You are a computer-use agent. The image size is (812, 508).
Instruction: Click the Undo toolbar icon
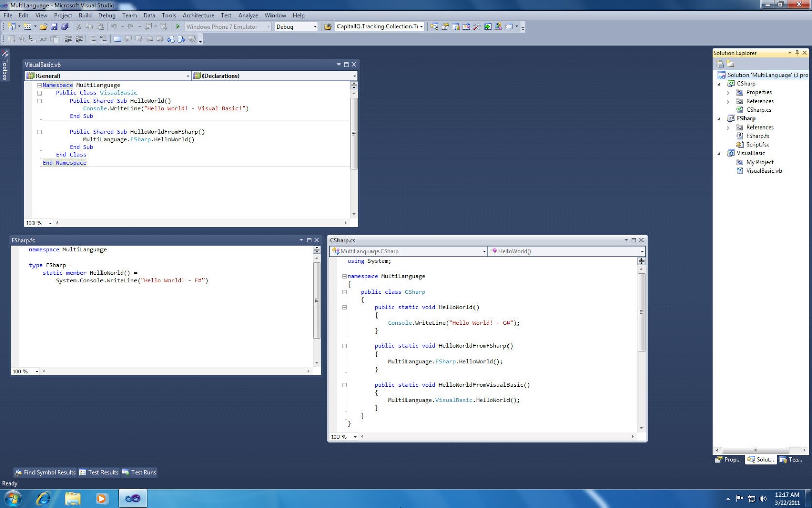pos(114,26)
